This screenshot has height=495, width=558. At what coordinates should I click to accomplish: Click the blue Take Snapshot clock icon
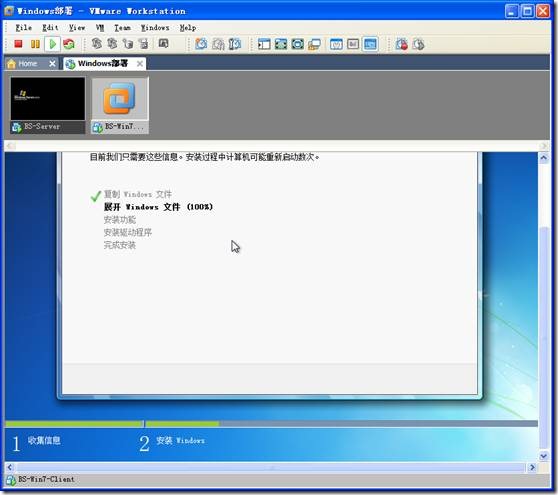(201, 44)
